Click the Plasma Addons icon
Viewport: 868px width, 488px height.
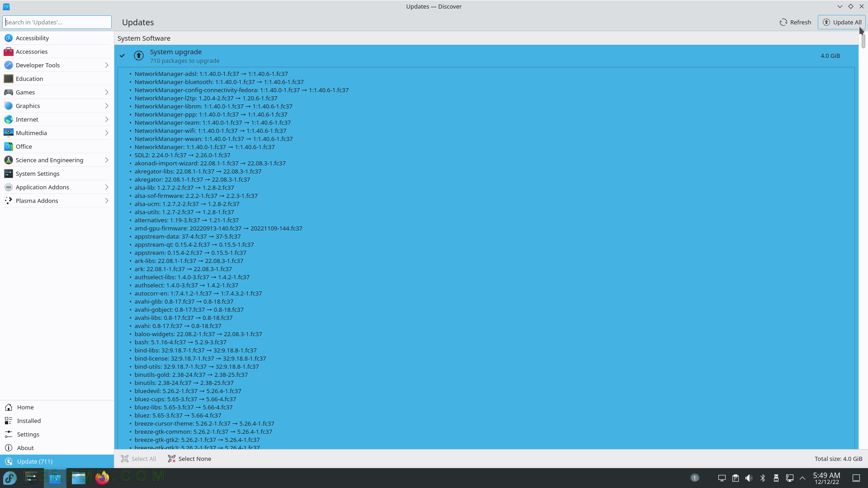(8, 201)
